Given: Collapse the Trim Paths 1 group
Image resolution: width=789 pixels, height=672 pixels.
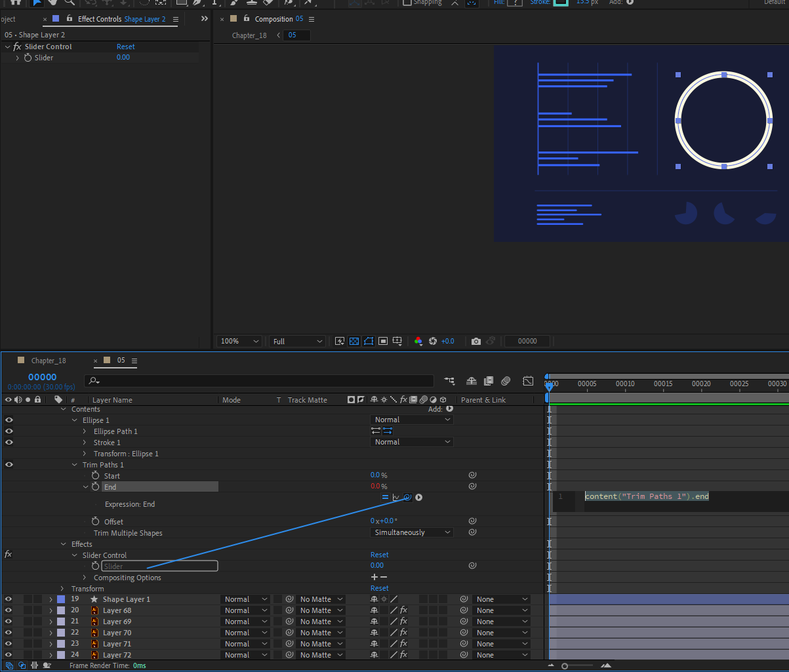Looking at the screenshot, I should (x=74, y=465).
